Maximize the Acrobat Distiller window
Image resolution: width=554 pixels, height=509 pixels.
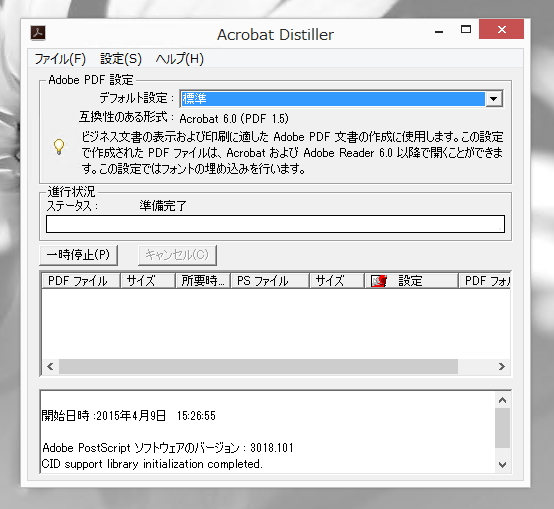(x=466, y=30)
